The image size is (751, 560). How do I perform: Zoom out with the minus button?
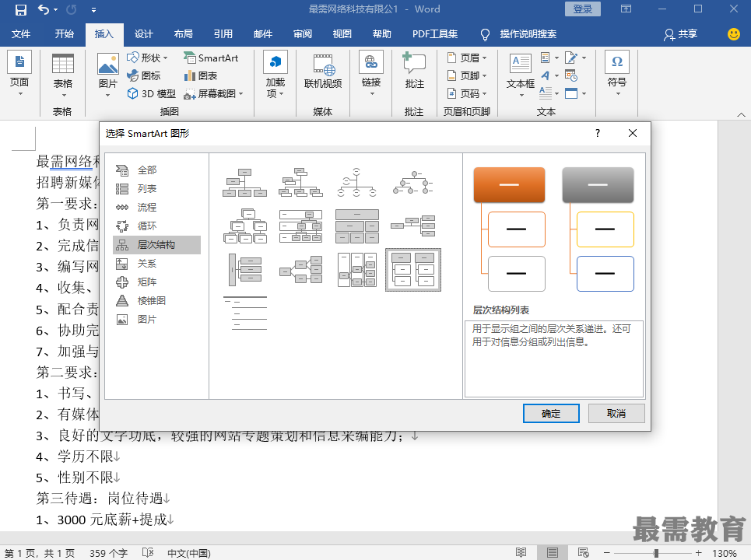pyautogui.click(x=607, y=553)
